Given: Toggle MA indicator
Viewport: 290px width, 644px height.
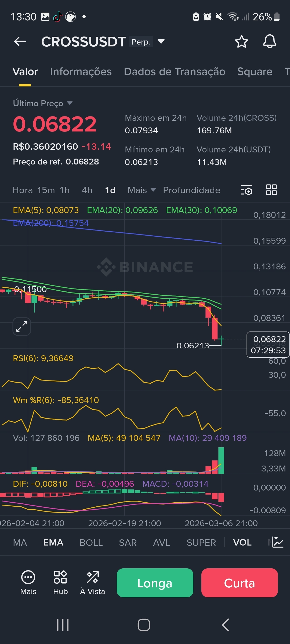Looking at the screenshot, I should click(x=20, y=542).
